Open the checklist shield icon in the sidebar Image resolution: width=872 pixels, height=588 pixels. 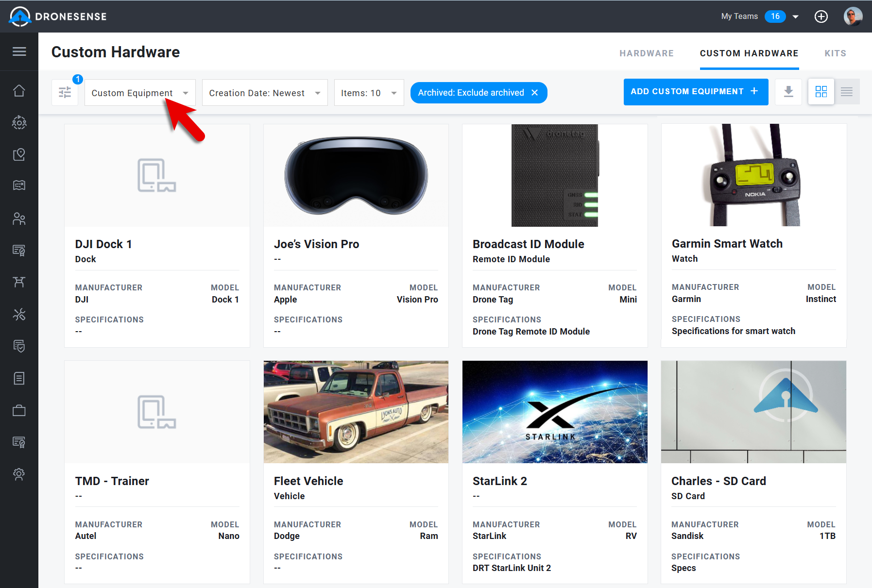pyautogui.click(x=19, y=346)
